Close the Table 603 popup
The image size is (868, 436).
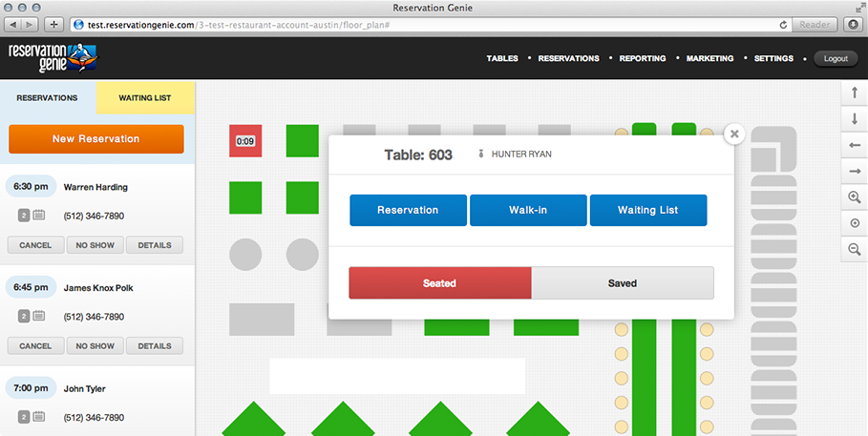point(734,134)
